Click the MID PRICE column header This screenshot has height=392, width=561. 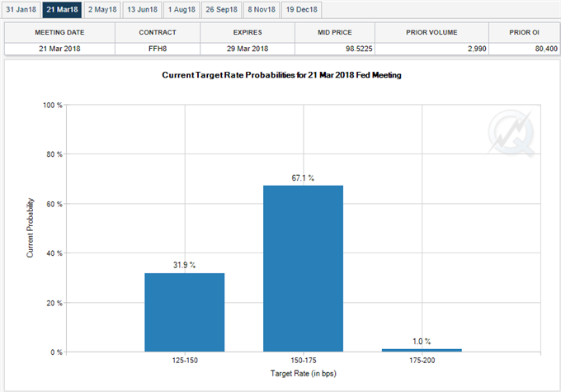[335, 32]
